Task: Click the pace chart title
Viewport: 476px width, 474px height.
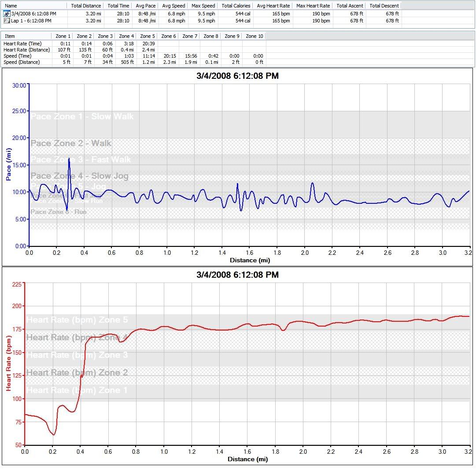Action: tap(237, 76)
